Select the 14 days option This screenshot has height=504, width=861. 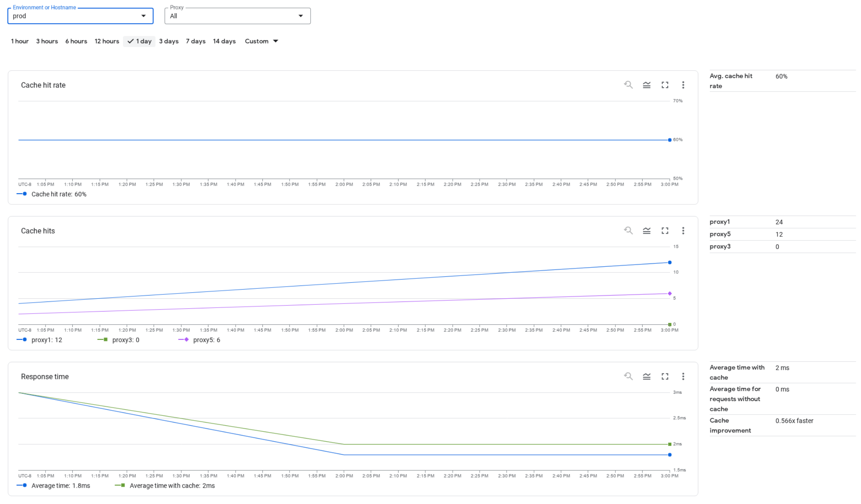coord(224,41)
